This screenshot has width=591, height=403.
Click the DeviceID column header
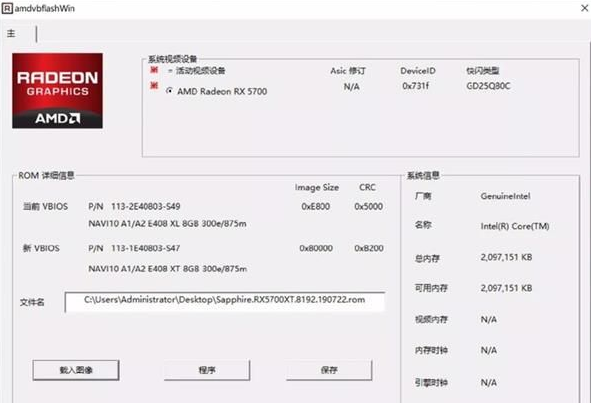tap(418, 71)
